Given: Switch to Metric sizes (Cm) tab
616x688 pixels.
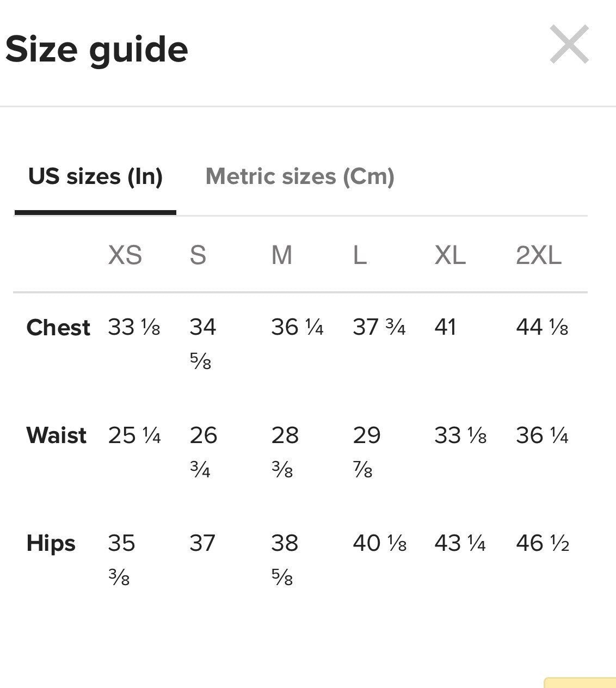Looking at the screenshot, I should pyautogui.click(x=300, y=176).
